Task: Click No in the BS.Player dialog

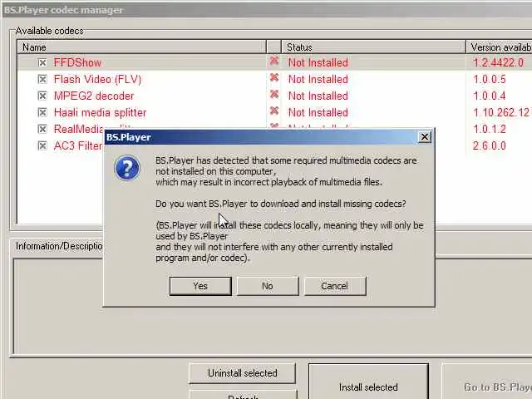Action: coord(268,286)
